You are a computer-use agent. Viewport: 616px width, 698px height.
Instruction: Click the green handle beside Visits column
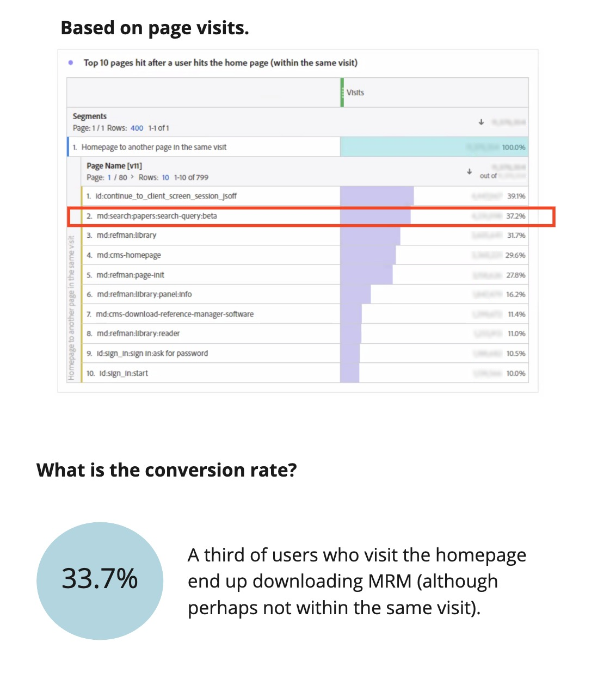[x=342, y=92]
